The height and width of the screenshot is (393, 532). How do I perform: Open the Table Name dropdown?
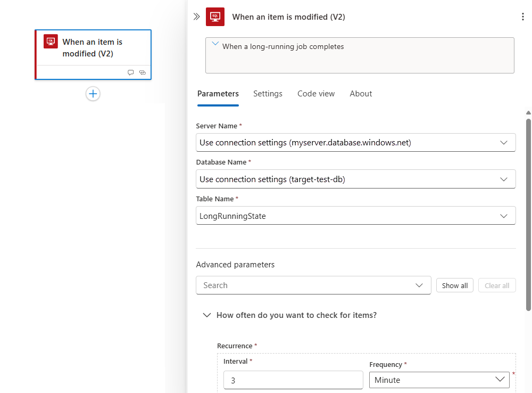pyautogui.click(x=503, y=215)
